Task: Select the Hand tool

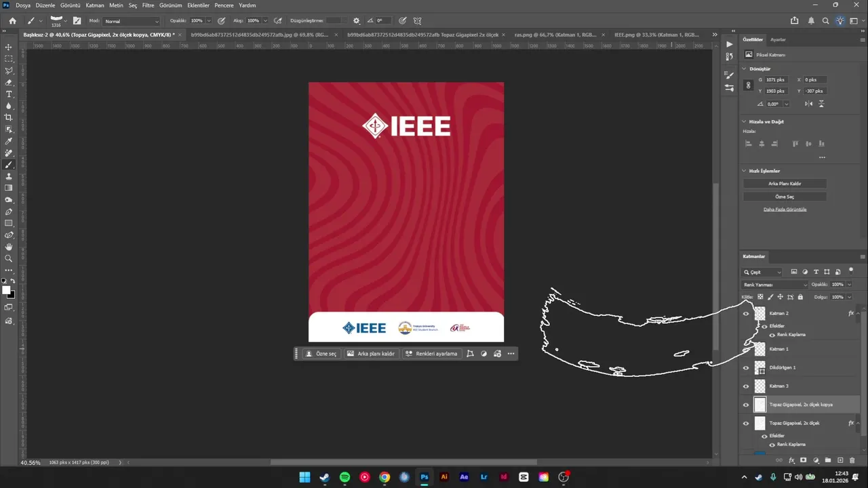Action: coord(9,247)
